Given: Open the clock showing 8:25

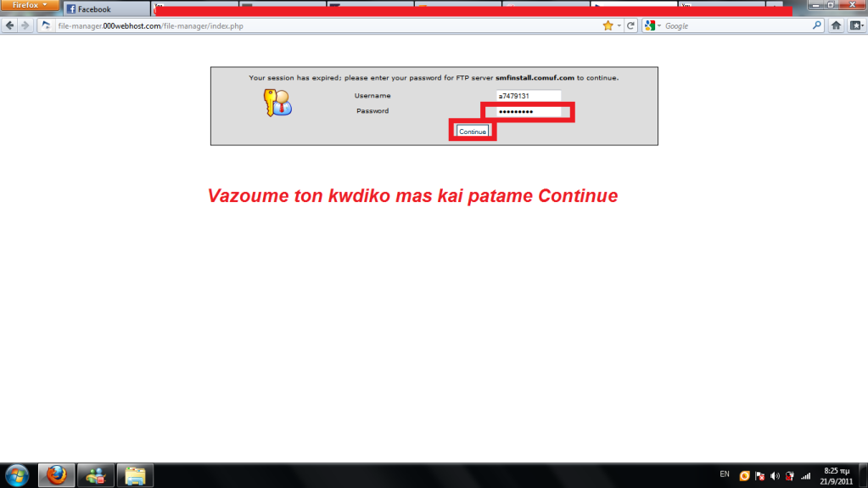Looking at the screenshot, I should tap(837, 474).
